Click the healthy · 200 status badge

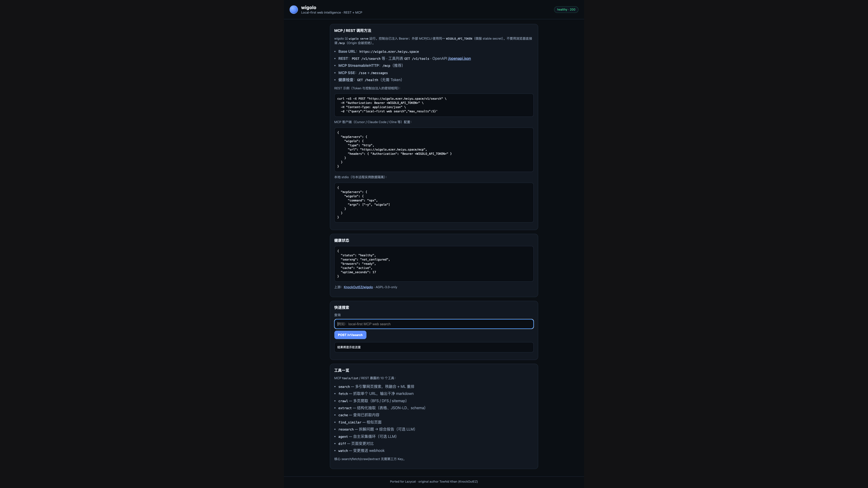pyautogui.click(x=566, y=9)
